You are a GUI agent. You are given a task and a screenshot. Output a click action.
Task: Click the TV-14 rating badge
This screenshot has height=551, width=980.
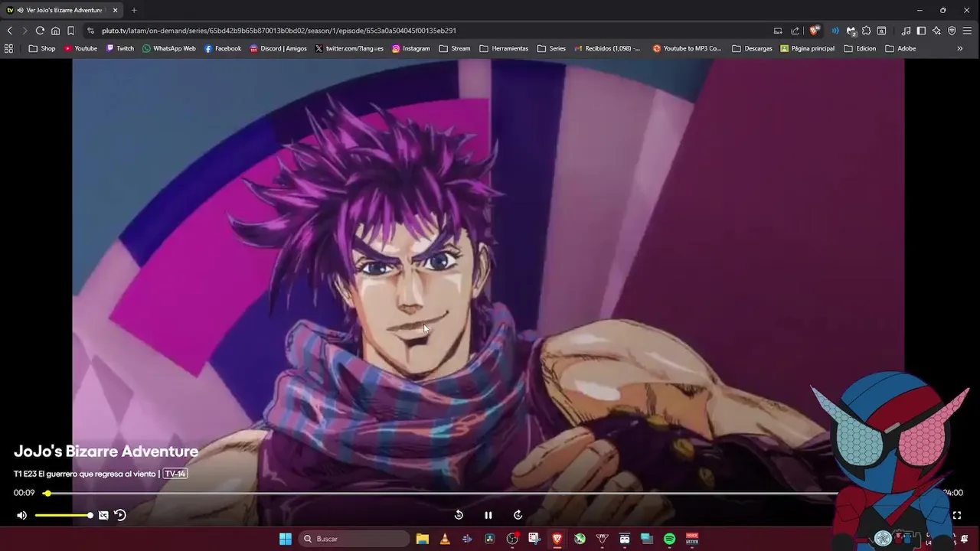(x=175, y=474)
